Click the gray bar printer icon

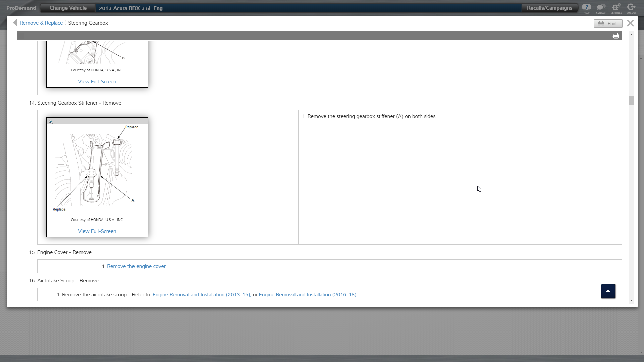pos(616,36)
